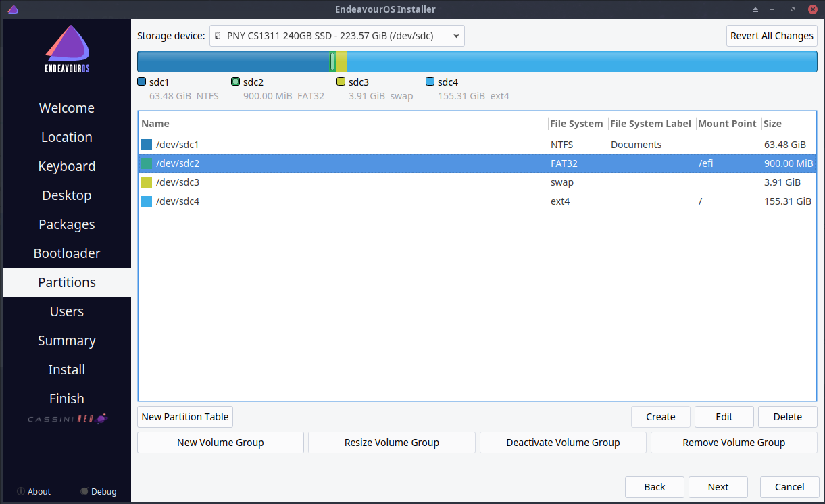Click the /dev/sdc2 row color icon

point(147,163)
